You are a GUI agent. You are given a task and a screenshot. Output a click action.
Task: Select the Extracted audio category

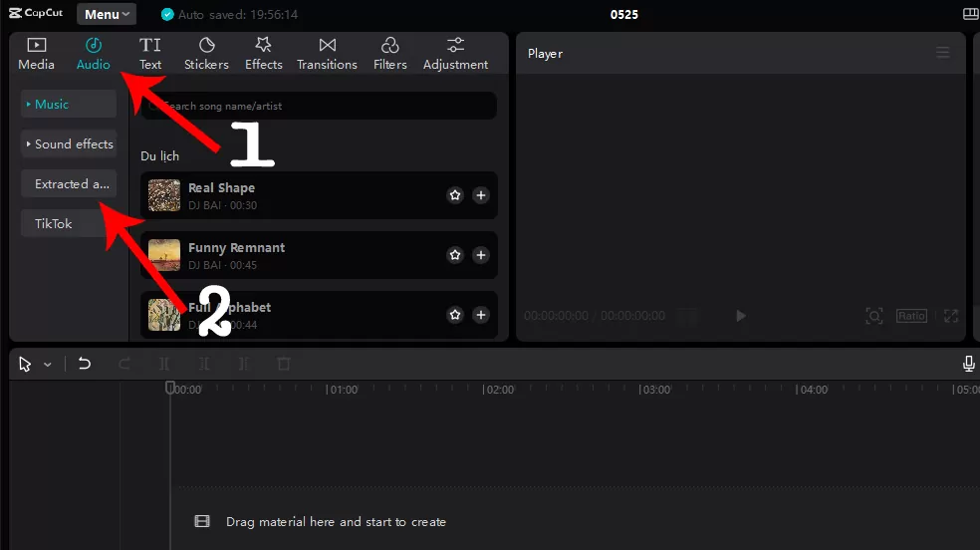tap(69, 184)
